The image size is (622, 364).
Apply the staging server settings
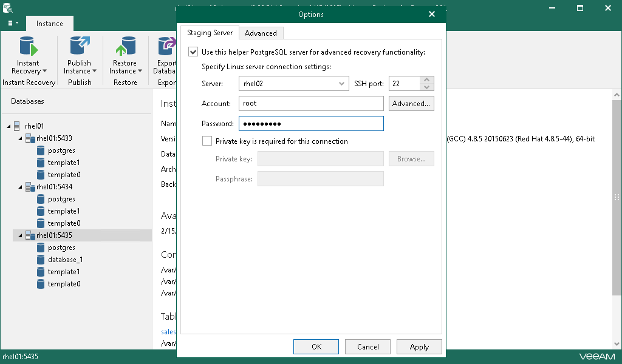419,346
